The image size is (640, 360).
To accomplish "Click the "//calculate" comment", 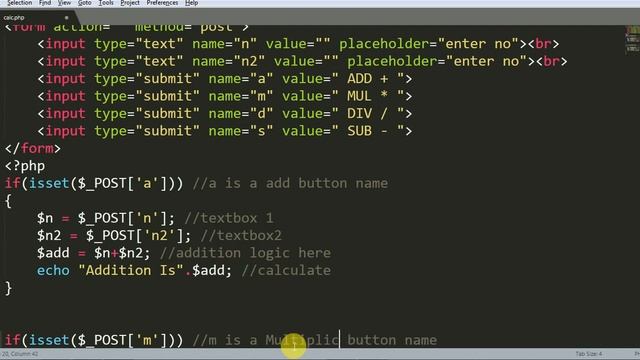I will coord(286,271).
